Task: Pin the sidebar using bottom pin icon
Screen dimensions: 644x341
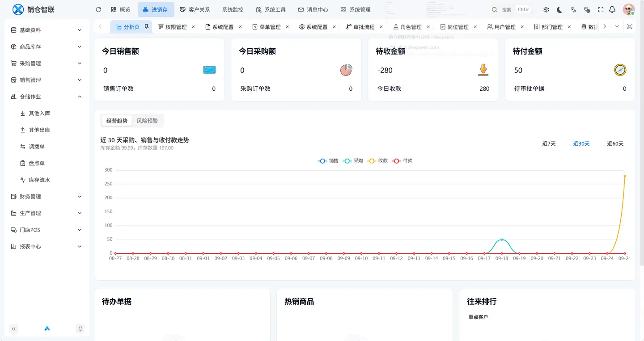Action: point(80,329)
